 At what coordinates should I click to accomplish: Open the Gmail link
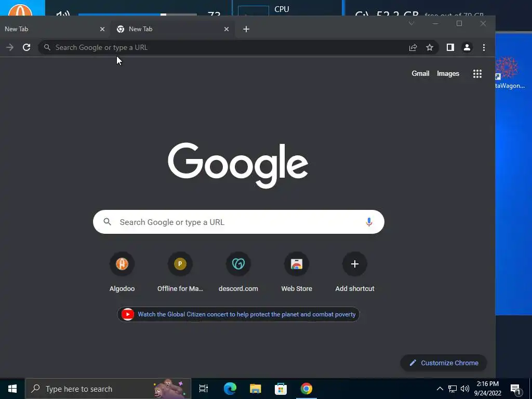[420, 74]
